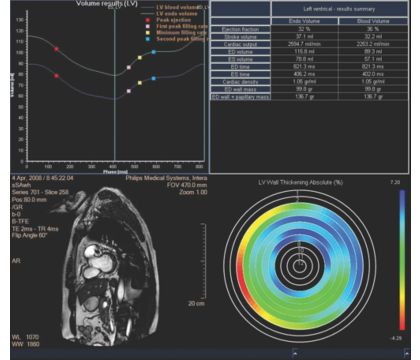Click the arrow icon at bottom right corner
The image size is (420, 360).
coord(406,353)
